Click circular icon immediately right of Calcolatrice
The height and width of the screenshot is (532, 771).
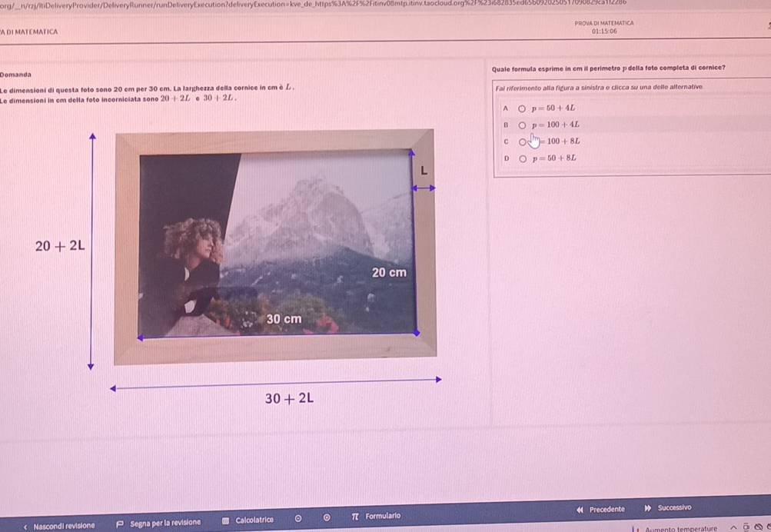(x=297, y=519)
